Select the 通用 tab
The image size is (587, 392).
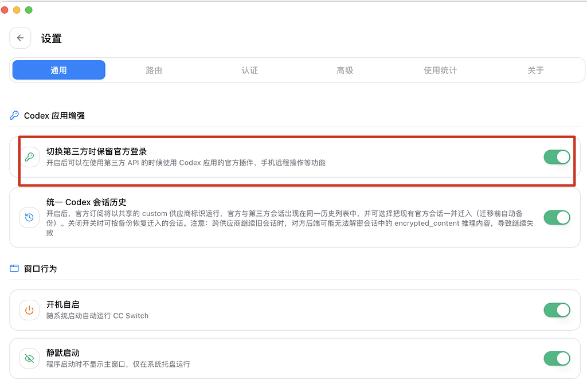(x=59, y=70)
